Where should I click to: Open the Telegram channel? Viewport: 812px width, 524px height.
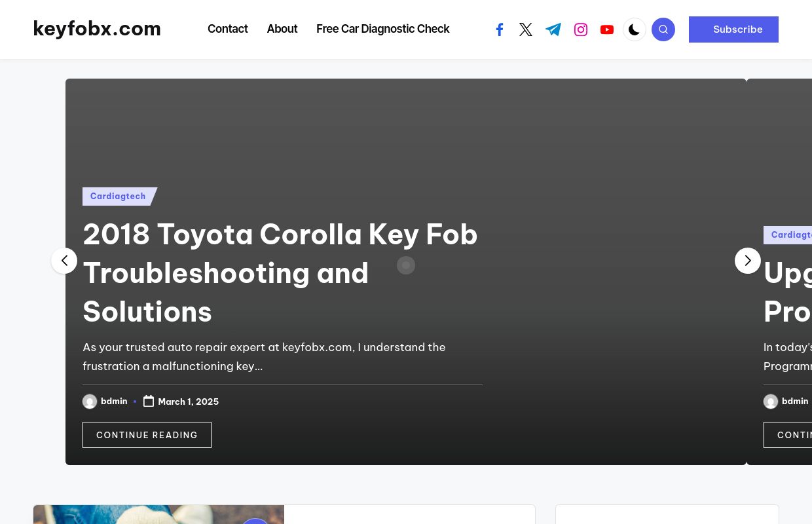pos(553,29)
